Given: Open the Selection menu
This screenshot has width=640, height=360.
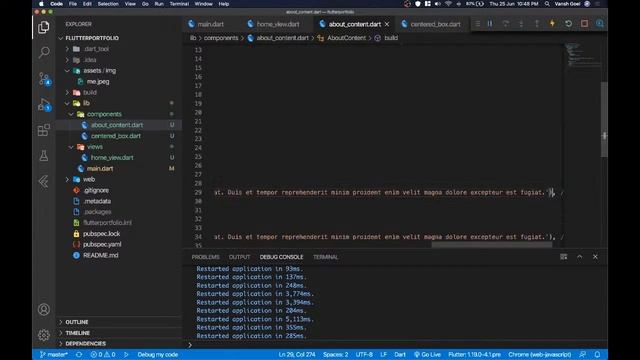Looking at the screenshot, I should [x=108, y=4].
